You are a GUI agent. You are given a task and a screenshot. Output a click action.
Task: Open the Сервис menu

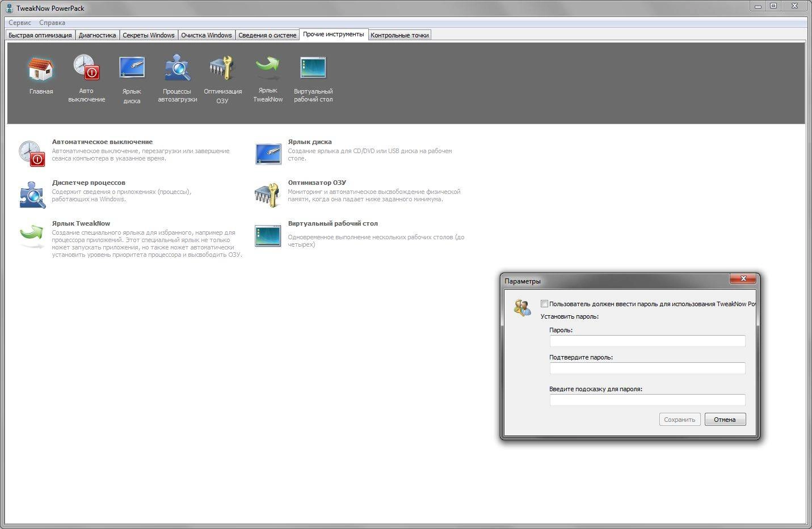pyautogui.click(x=20, y=23)
